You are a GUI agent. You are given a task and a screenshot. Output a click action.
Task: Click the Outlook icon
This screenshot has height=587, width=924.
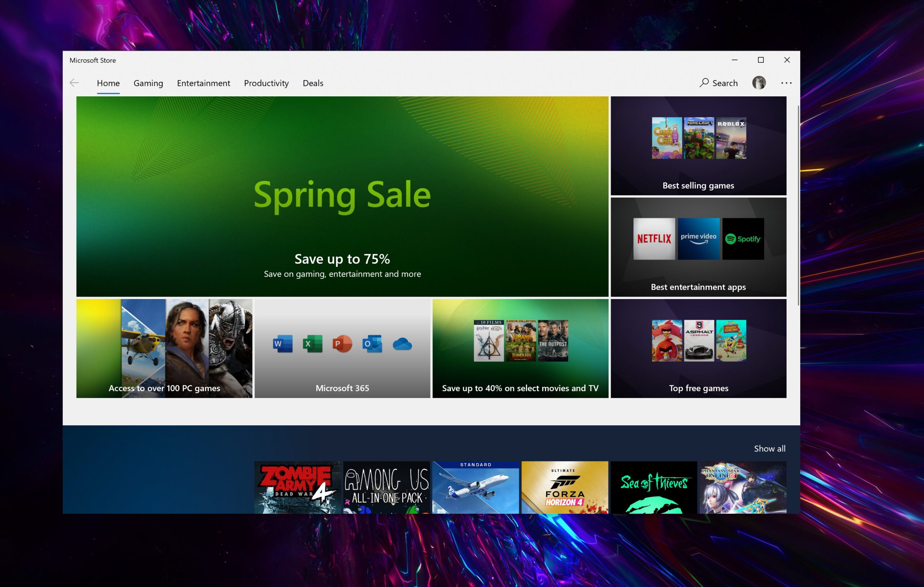pos(372,344)
